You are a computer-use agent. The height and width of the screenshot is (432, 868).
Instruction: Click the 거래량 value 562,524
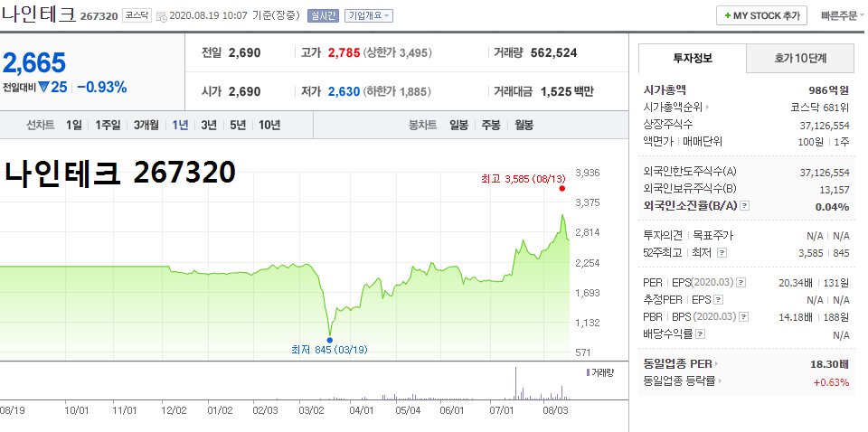[x=553, y=53]
